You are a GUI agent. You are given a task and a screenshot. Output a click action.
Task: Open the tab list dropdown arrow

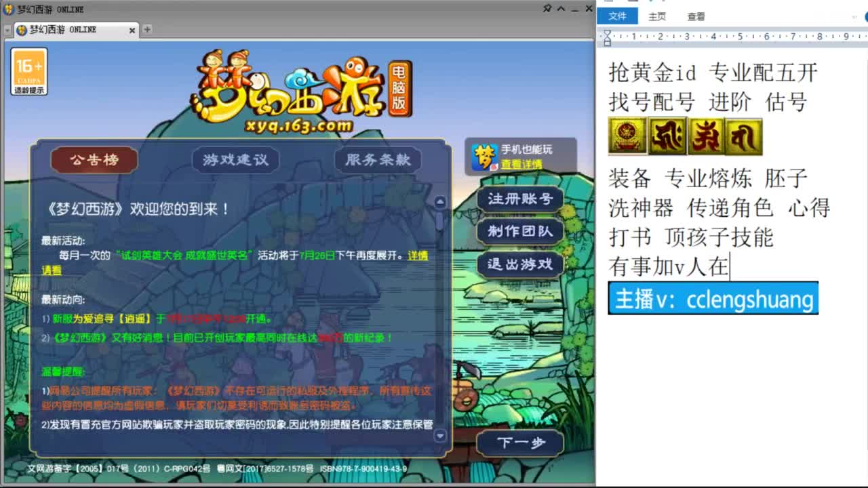click(7, 30)
